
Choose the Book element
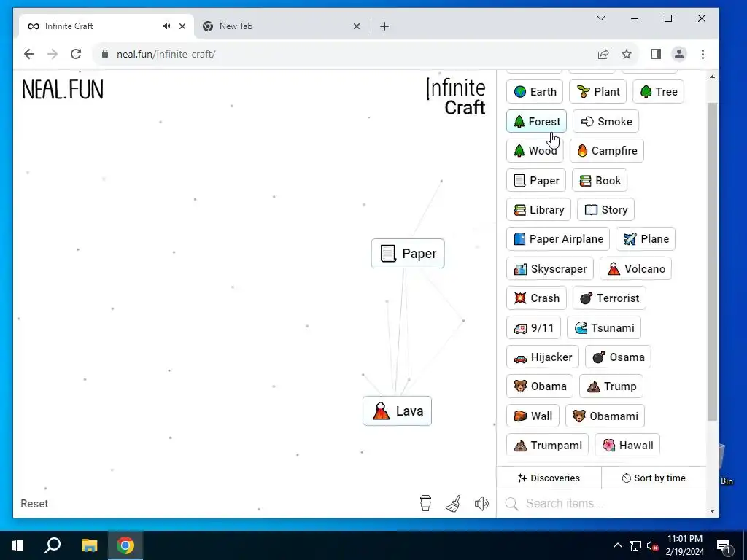click(x=600, y=181)
